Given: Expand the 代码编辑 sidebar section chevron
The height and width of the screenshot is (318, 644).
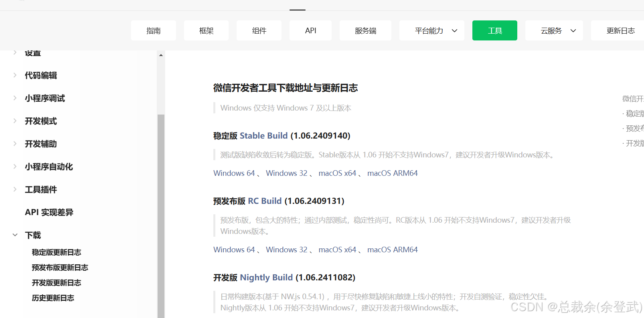Looking at the screenshot, I should [15, 75].
